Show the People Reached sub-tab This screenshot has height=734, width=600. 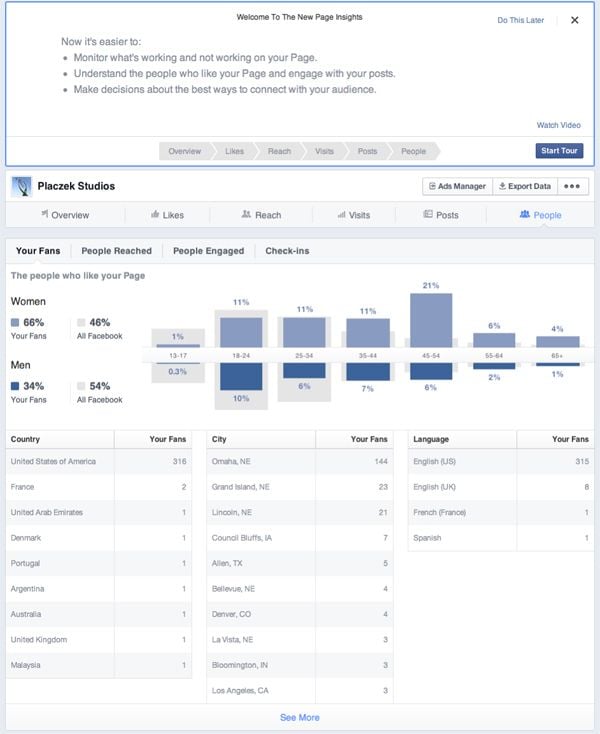(x=117, y=251)
